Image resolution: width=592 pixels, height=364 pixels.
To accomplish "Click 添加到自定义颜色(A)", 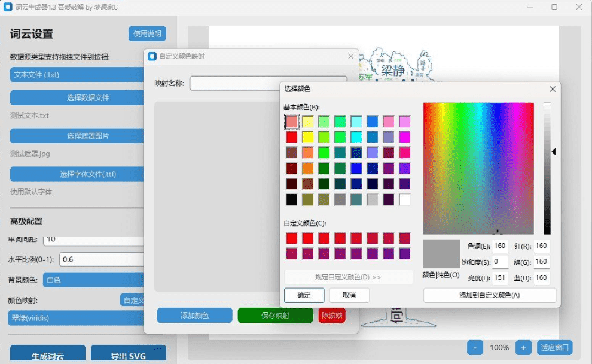I will (489, 295).
